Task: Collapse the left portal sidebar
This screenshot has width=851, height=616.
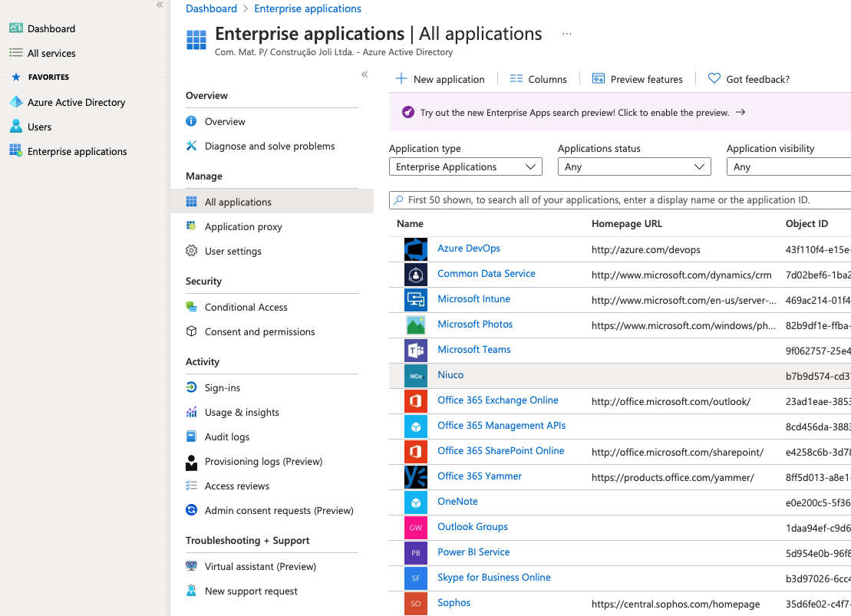Action: point(160,5)
